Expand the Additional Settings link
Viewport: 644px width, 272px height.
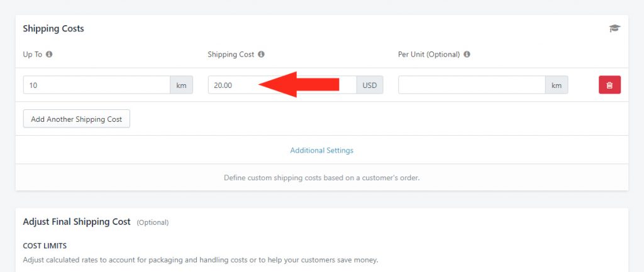pyautogui.click(x=321, y=150)
